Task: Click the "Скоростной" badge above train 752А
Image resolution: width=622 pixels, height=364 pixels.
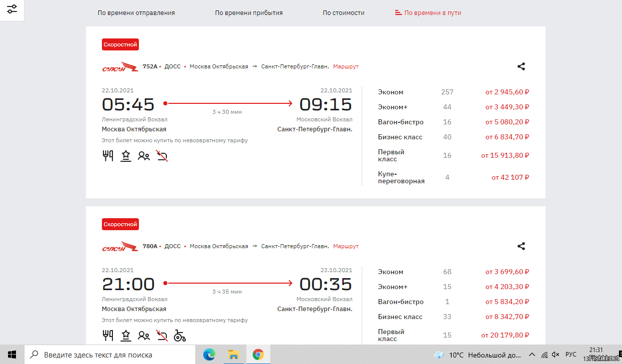Action: click(x=120, y=44)
